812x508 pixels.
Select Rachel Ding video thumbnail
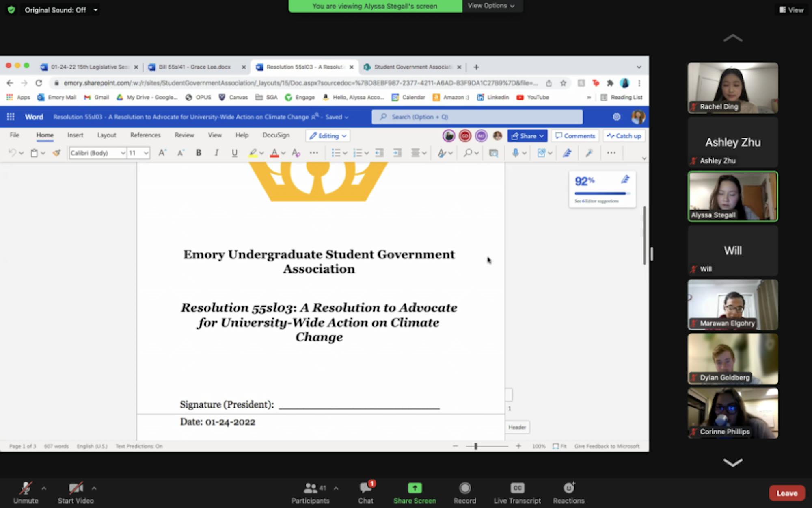733,88
